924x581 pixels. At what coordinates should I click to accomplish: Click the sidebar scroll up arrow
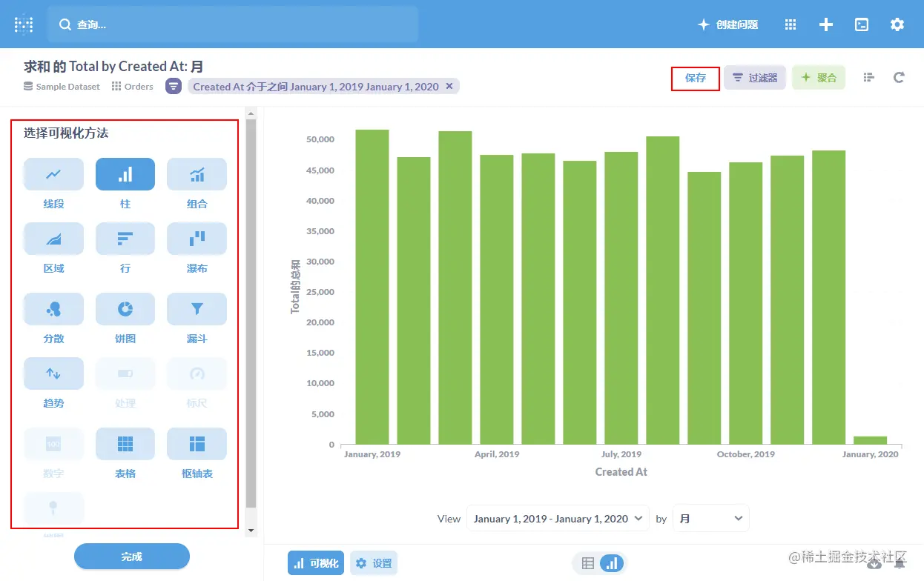251,113
